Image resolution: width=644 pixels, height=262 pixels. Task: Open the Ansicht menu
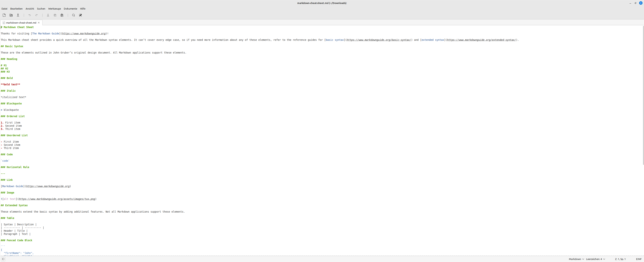click(x=30, y=8)
